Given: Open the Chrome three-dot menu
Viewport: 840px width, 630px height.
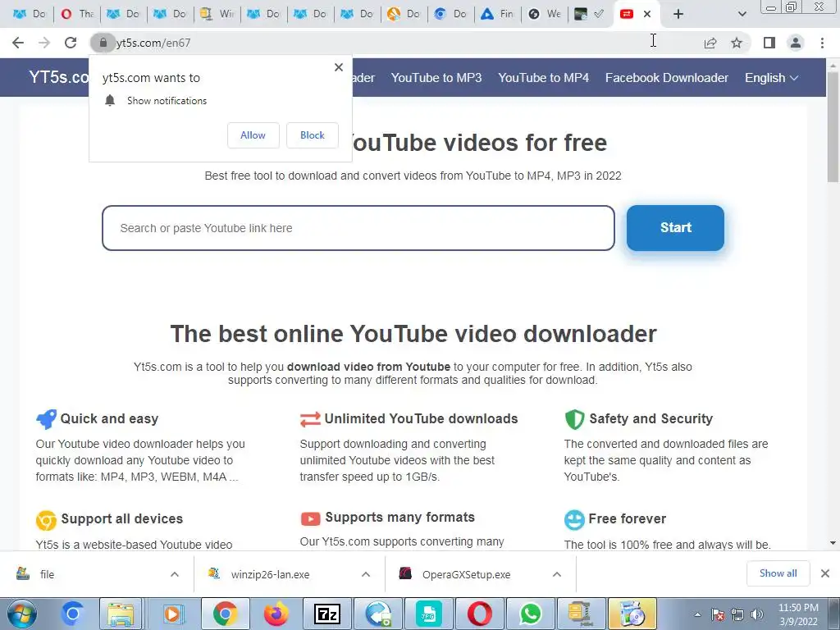Looking at the screenshot, I should pos(822,43).
